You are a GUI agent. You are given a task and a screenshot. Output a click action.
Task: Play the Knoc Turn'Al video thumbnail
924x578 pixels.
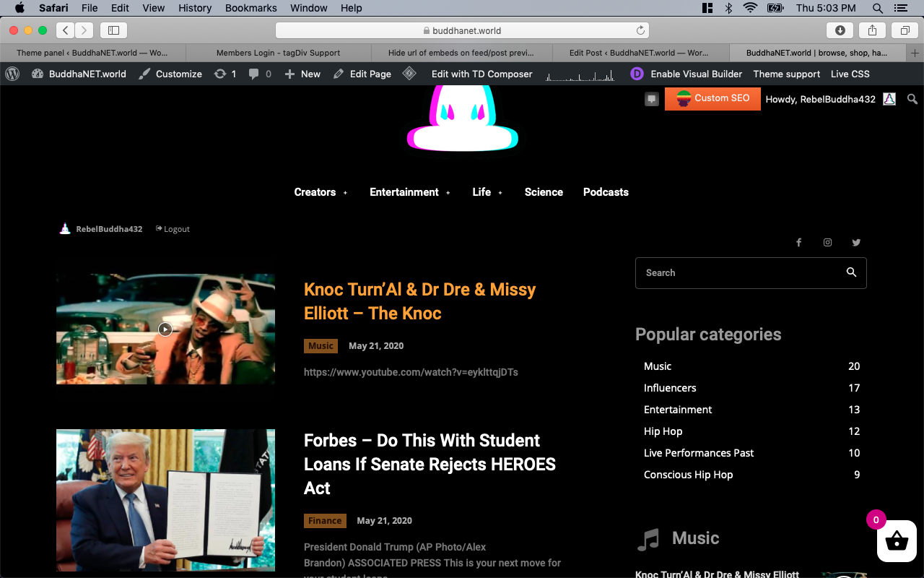(165, 329)
